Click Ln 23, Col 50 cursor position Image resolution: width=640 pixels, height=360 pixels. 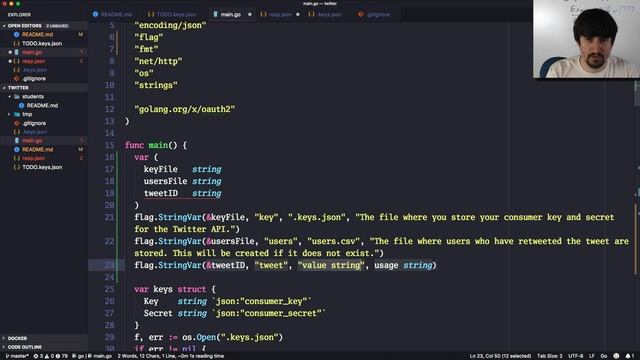click(500, 356)
